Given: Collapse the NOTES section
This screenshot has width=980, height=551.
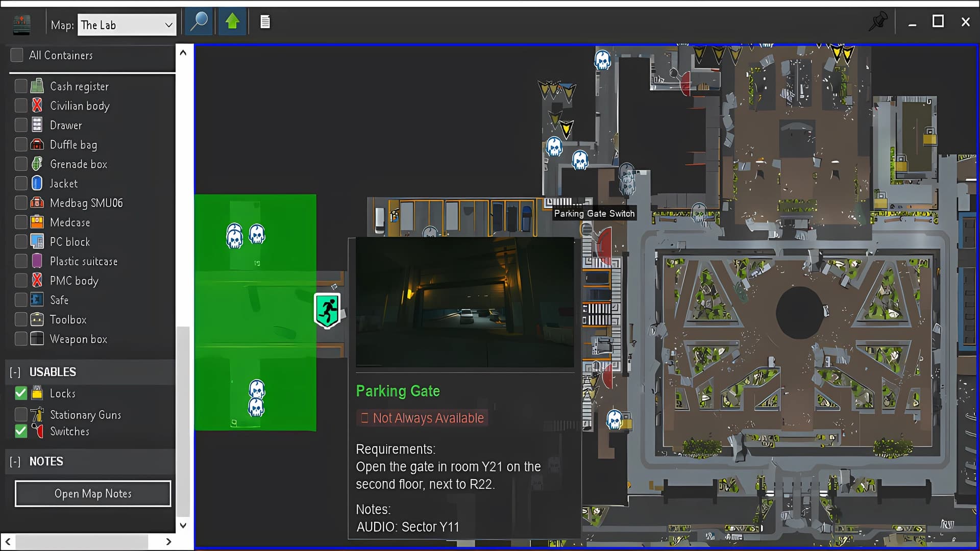Looking at the screenshot, I should [x=15, y=462].
